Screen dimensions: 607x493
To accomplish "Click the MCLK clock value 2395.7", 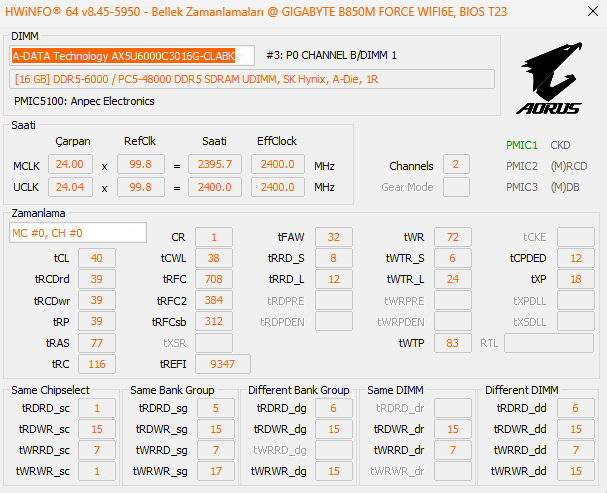I will tap(215, 164).
